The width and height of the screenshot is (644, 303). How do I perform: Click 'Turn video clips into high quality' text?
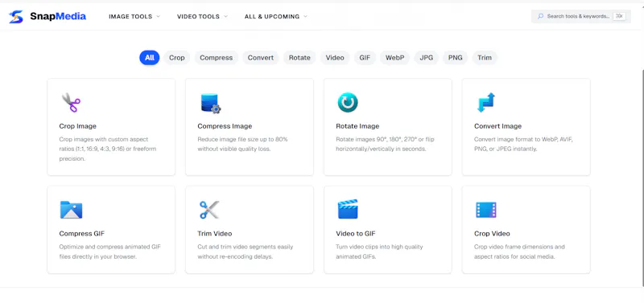coord(379,247)
